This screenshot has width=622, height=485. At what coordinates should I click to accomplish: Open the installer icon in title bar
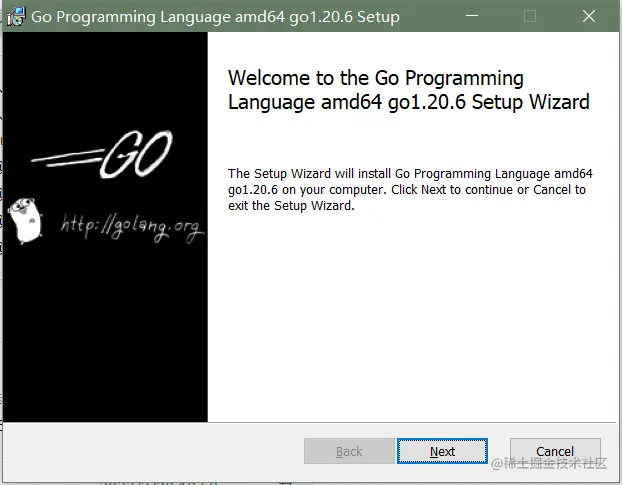[16, 17]
